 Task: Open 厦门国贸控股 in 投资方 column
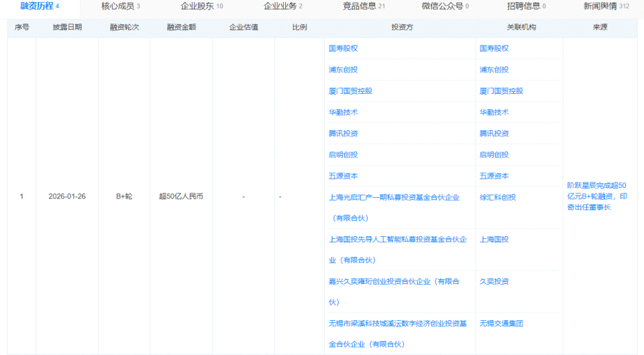point(350,91)
